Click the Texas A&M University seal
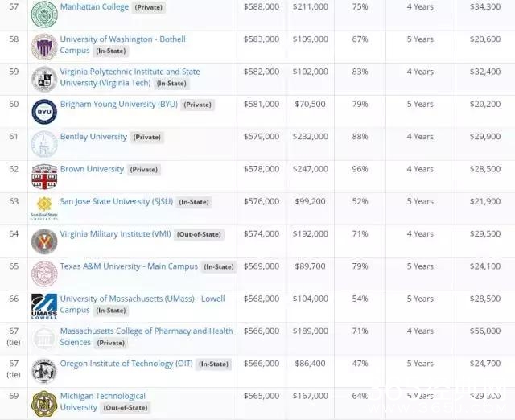 [43, 274]
